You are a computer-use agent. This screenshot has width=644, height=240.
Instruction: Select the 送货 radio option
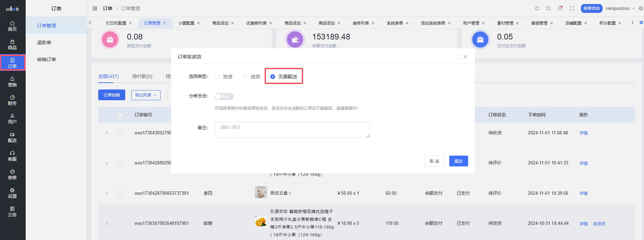click(245, 77)
